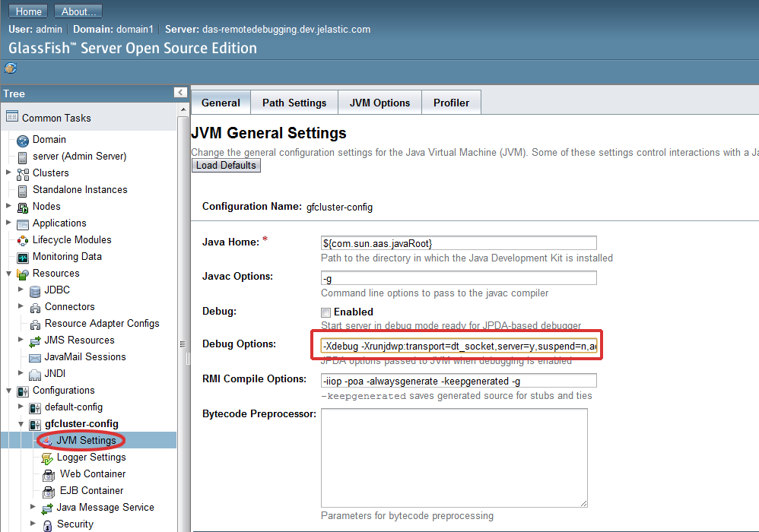Enable the Debug checkbox
This screenshot has width=759, height=532.
click(x=326, y=312)
